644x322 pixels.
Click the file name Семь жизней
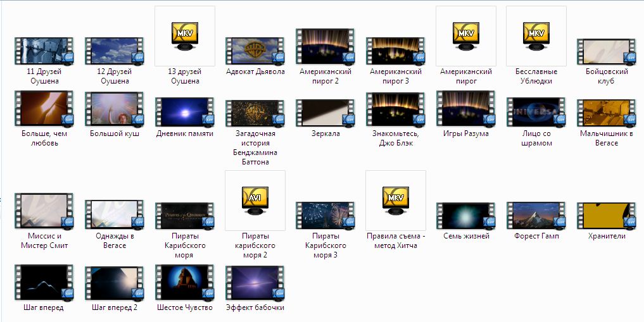click(x=466, y=236)
